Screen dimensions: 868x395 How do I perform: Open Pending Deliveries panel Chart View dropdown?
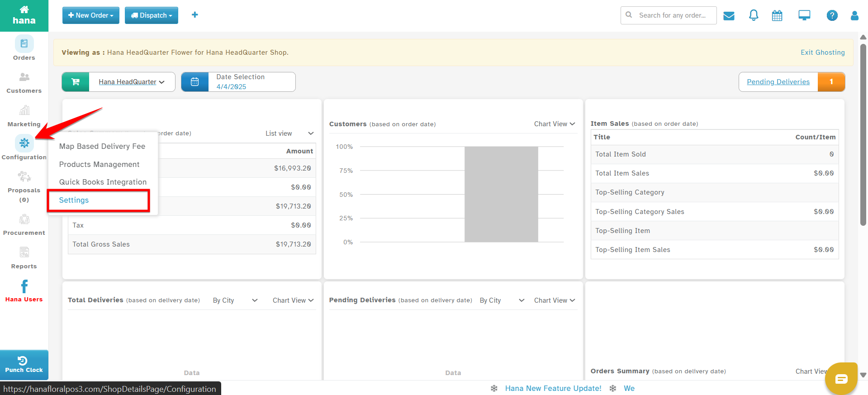[555, 300]
